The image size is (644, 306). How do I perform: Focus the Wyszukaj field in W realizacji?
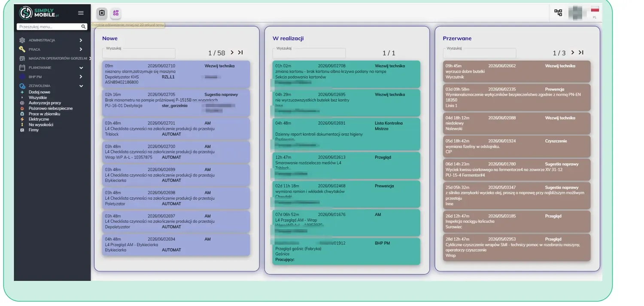coord(309,53)
